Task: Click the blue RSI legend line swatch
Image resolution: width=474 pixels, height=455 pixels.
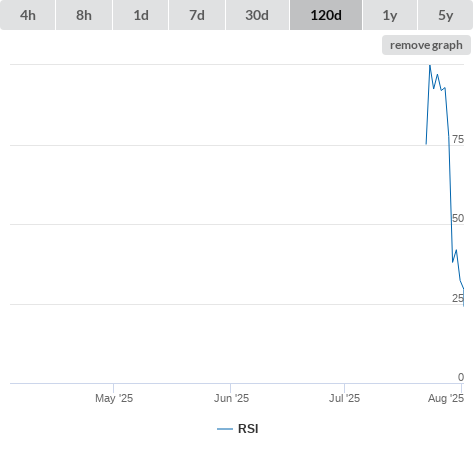Action: (225, 429)
